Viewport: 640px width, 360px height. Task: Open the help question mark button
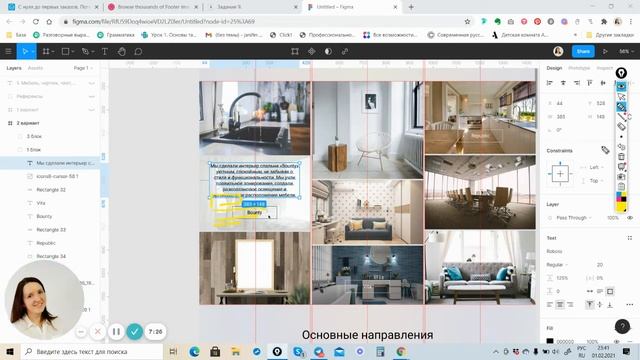coord(622,326)
